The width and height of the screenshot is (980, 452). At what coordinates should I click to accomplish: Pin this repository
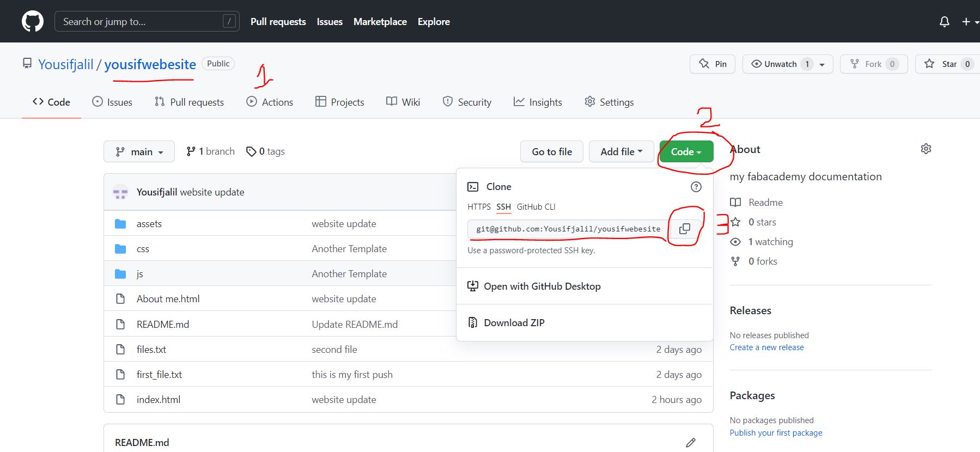point(713,64)
